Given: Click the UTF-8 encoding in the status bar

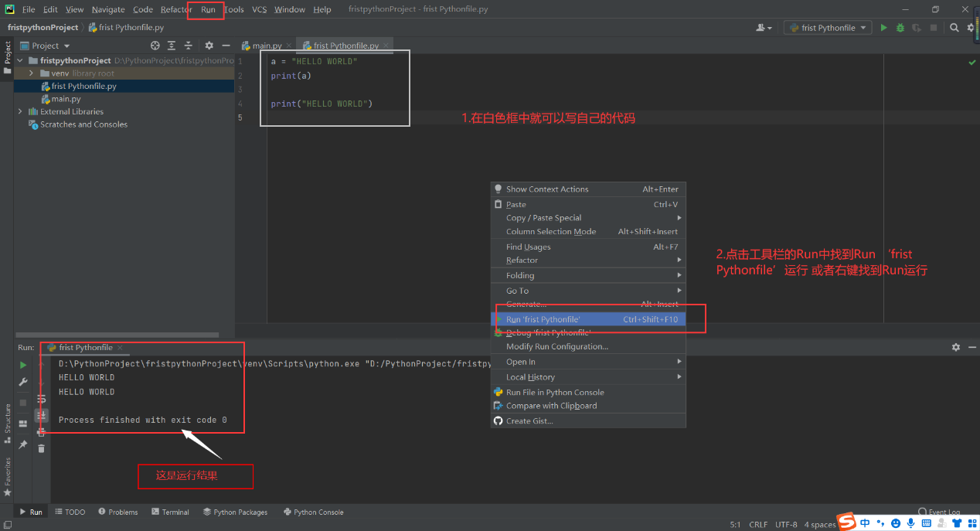Looking at the screenshot, I should (x=786, y=524).
